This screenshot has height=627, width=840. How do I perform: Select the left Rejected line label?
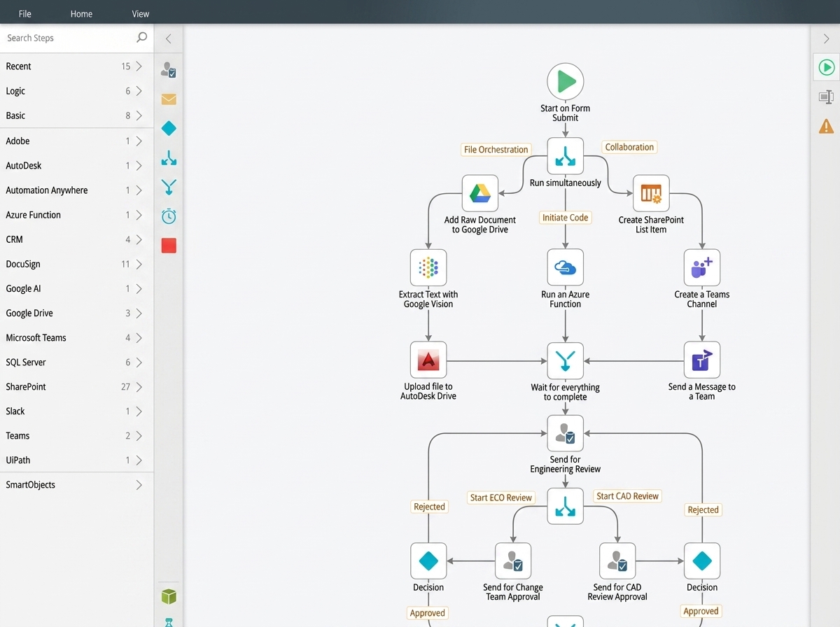pos(429,507)
